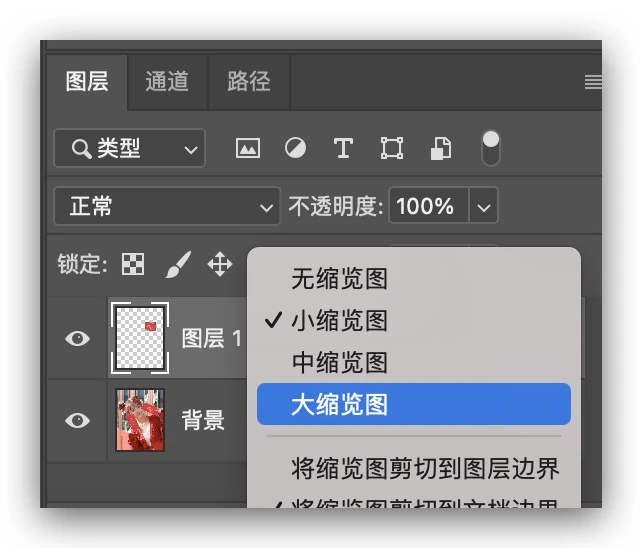The image size is (642, 548).
Task: Hide 图层 1 using its eye icon
Action: (x=77, y=338)
